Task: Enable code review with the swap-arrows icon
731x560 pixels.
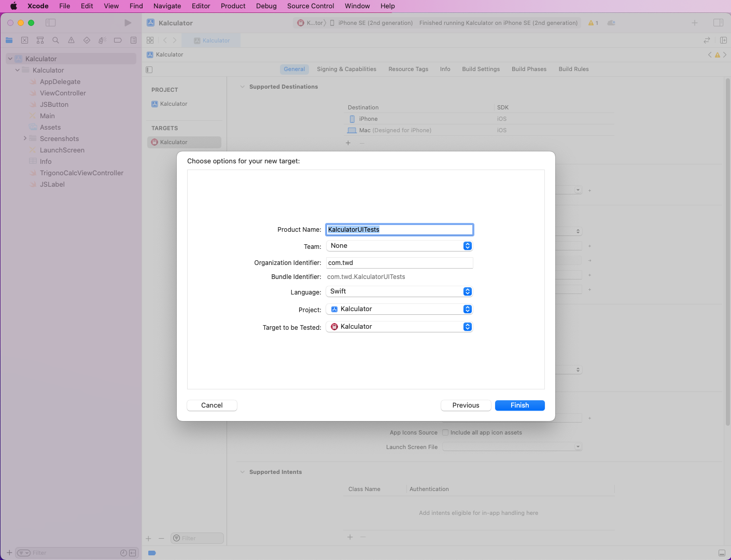Action: tap(707, 40)
